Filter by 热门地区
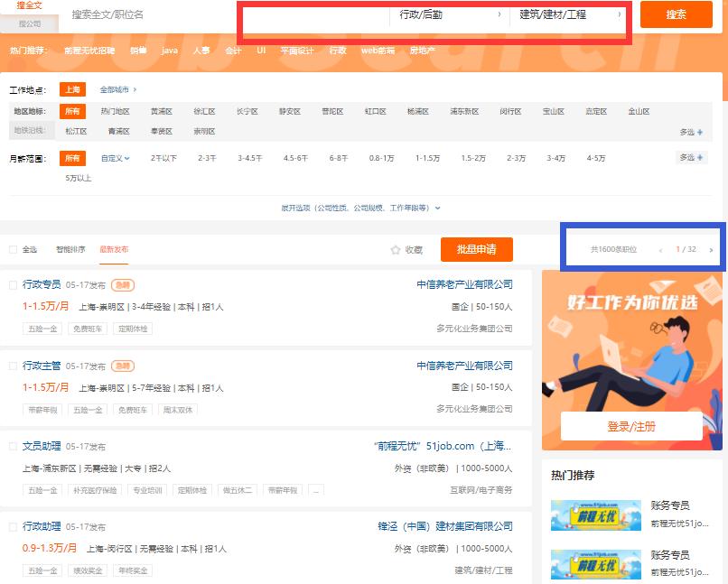 click(x=115, y=111)
